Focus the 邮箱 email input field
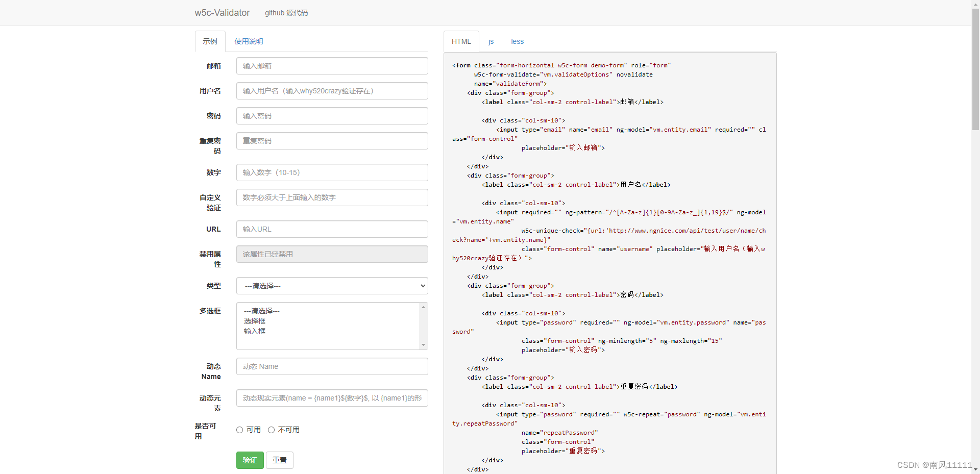980x474 pixels. [x=332, y=66]
